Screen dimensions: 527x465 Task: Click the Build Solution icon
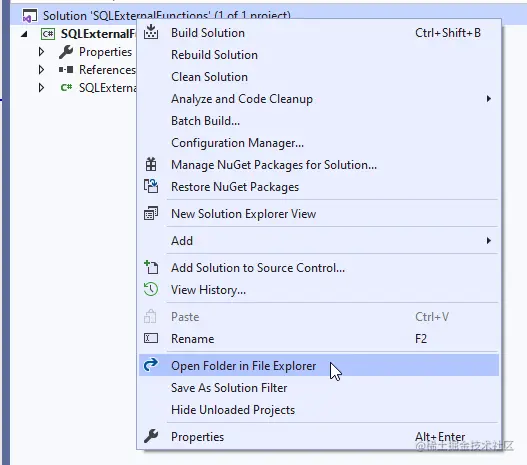click(x=151, y=32)
